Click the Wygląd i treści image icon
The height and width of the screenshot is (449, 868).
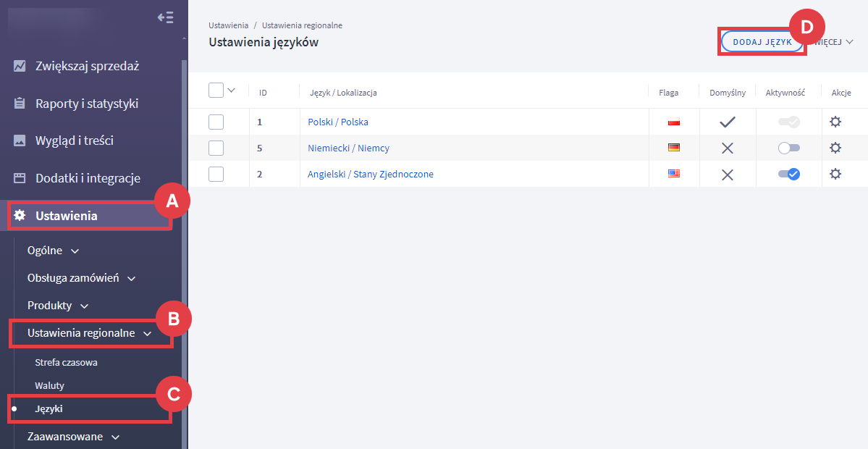pos(20,140)
